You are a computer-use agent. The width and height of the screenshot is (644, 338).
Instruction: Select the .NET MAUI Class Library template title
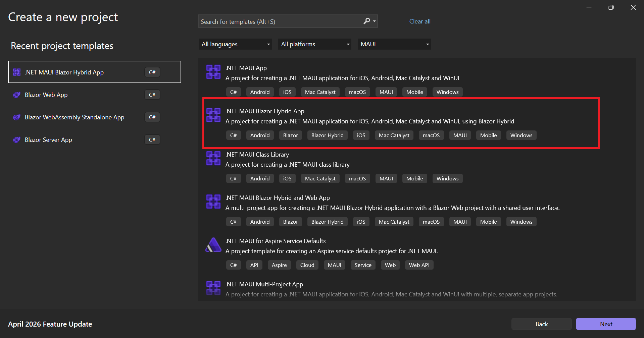[x=257, y=155]
